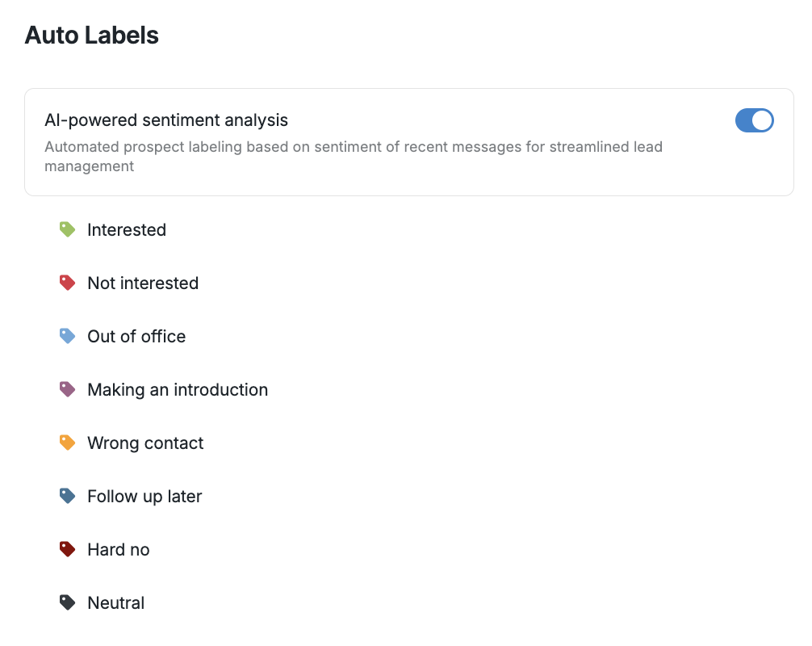Select the Wrong contact label text

point(145,443)
